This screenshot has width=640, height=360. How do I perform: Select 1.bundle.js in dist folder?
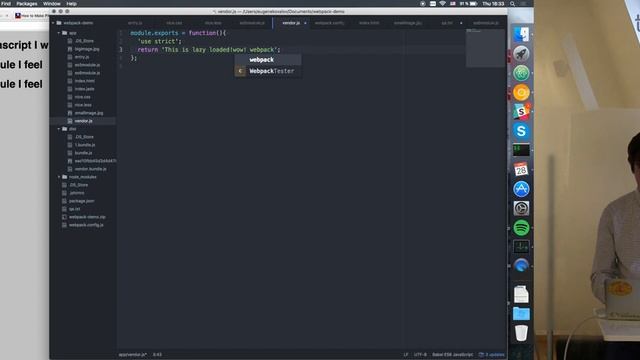coord(85,145)
